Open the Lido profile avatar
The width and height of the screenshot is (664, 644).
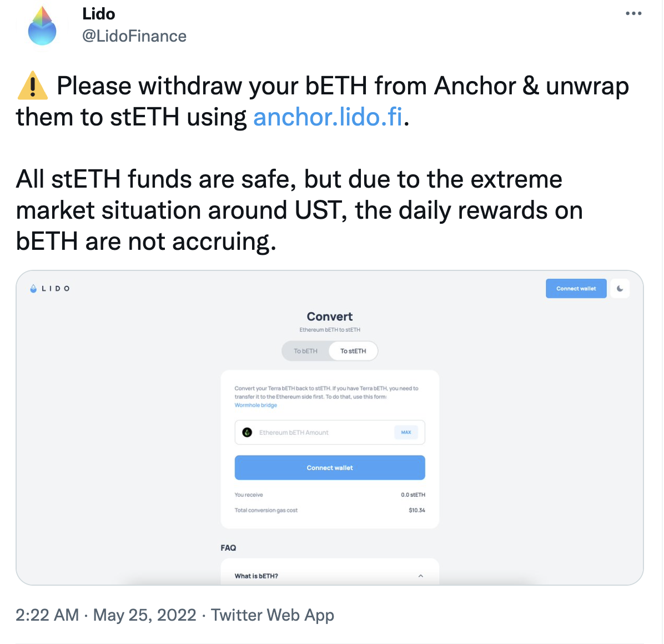point(42,26)
